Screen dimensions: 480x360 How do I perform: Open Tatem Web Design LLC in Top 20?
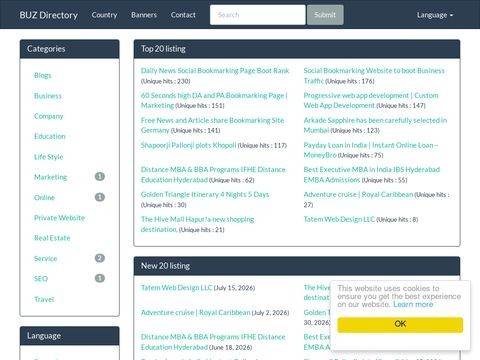click(x=339, y=219)
